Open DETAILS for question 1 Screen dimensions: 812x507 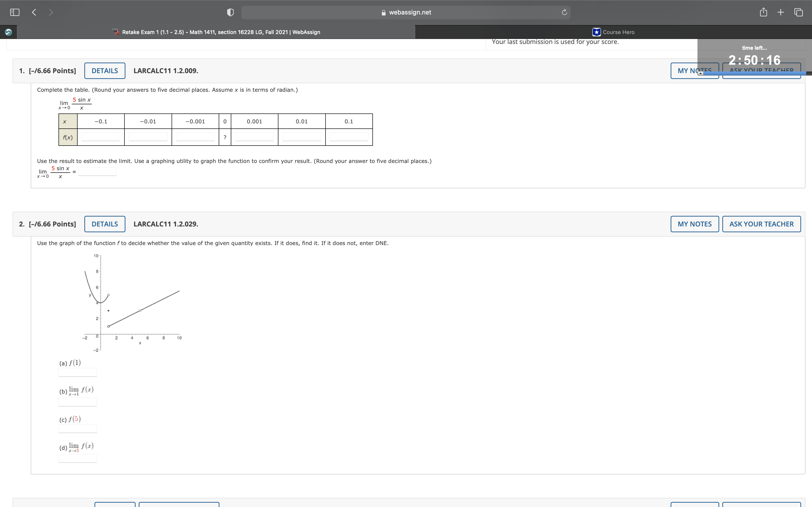(x=104, y=70)
